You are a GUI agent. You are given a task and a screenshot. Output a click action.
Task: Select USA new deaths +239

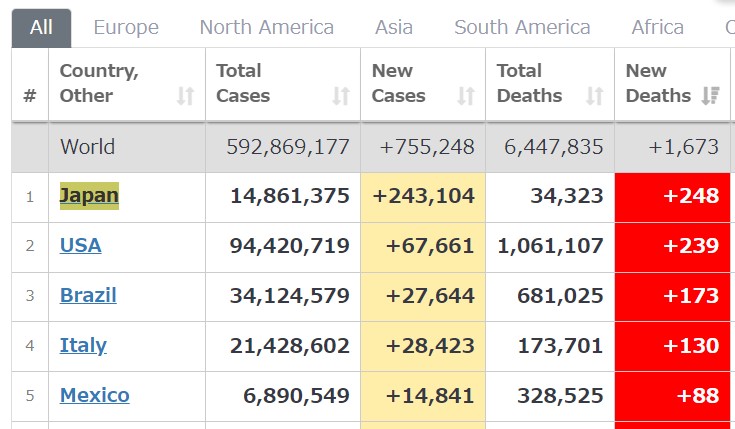click(691, 246)
